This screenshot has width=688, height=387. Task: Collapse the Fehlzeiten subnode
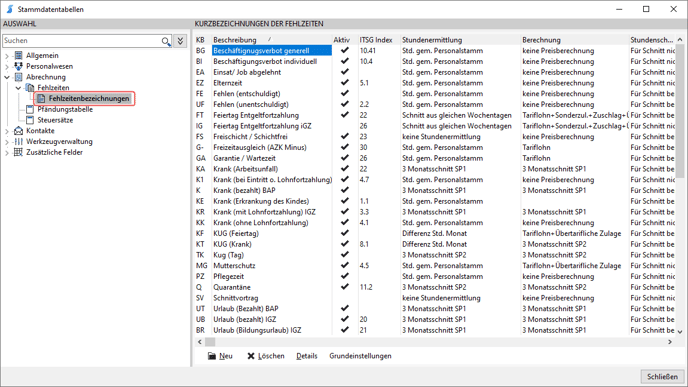click(x=18, y=88)
